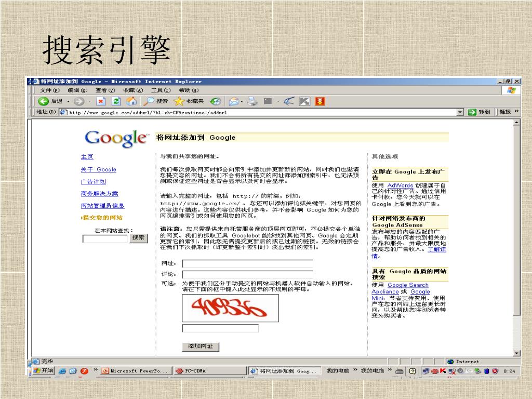Click the keyboard icon on taskbar

pyautogui.click(x=400, y=371)
